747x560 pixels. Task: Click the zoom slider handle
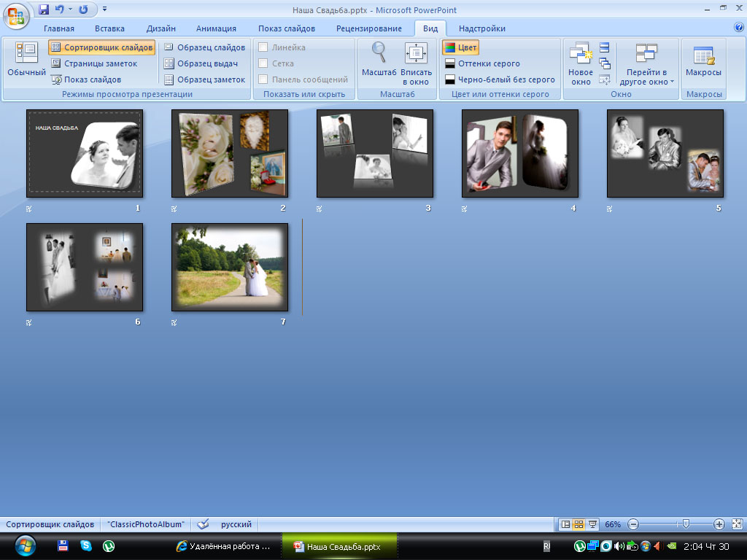point(685,524)
